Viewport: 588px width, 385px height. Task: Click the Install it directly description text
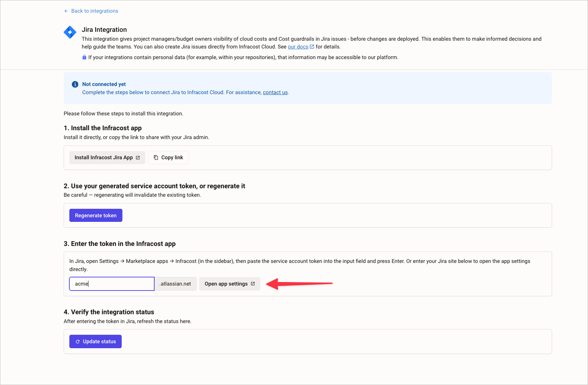pos(137,137)
